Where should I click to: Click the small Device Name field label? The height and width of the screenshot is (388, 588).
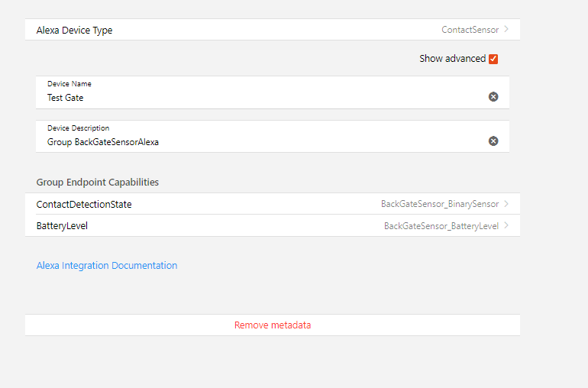tap(69, 84)
